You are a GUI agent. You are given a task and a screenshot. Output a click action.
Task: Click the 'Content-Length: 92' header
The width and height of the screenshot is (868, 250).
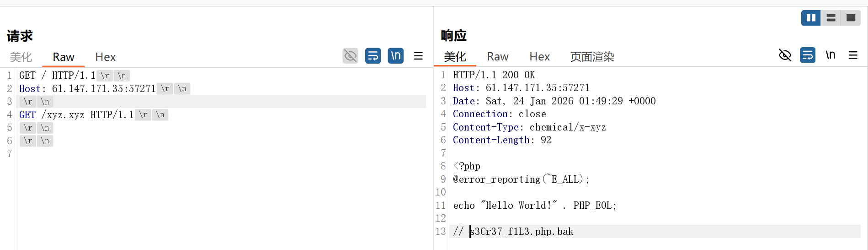tap(502, 140)
